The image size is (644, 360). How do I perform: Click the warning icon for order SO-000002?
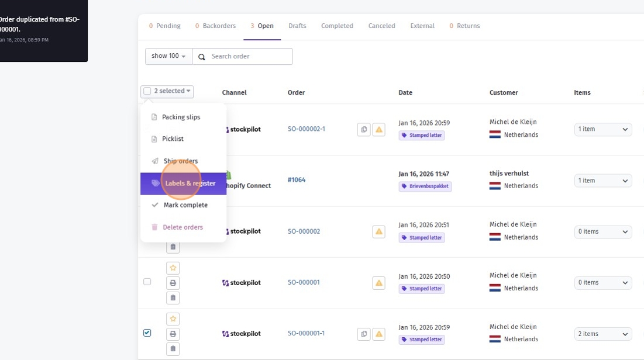pos(379,232)
